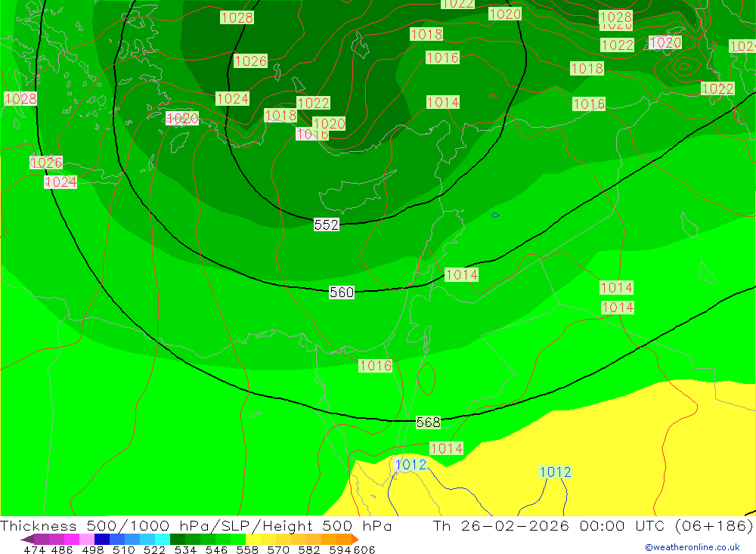Click the 522 legend value
This screenshot has height=554, width=756.
tap(154, 549)
